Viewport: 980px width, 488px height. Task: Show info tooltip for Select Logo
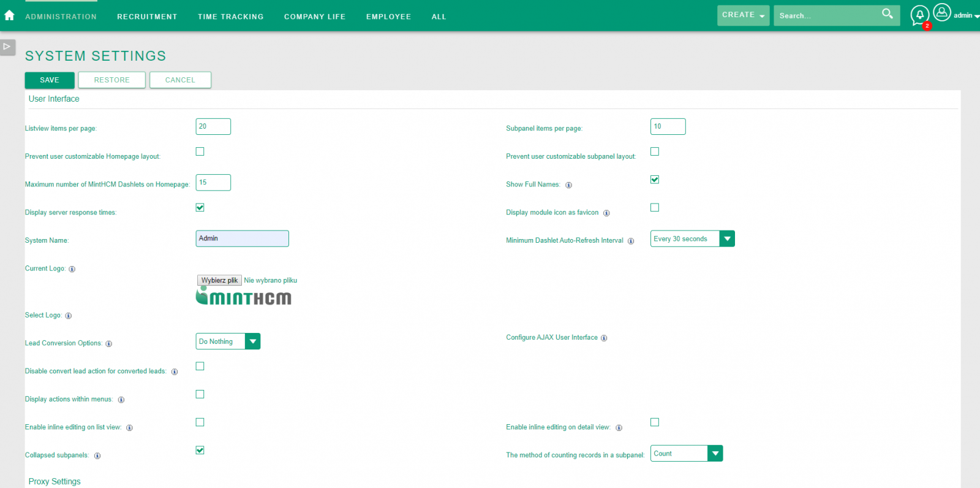(x=68, y=316)
